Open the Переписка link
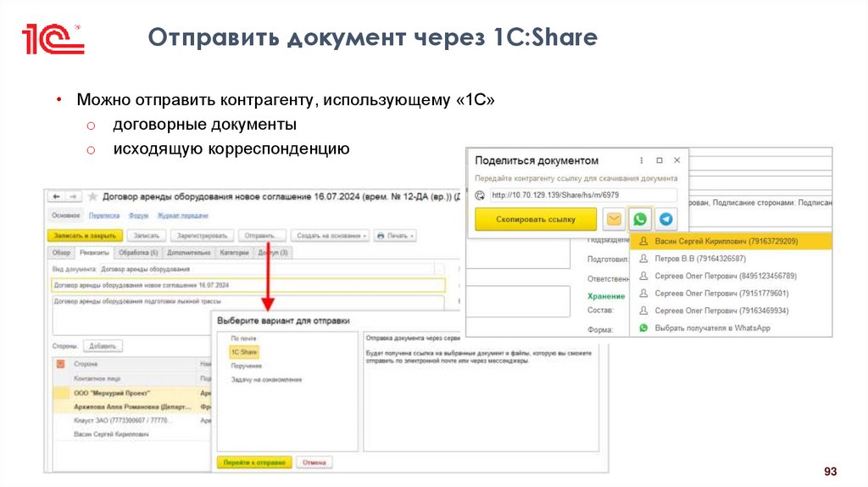The image size is (868, 487). tap(104, 216)
